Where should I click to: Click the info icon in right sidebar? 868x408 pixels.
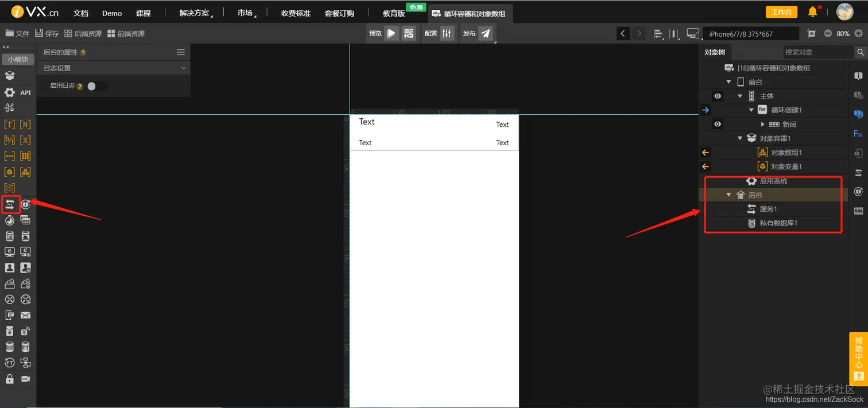point(858,76)
